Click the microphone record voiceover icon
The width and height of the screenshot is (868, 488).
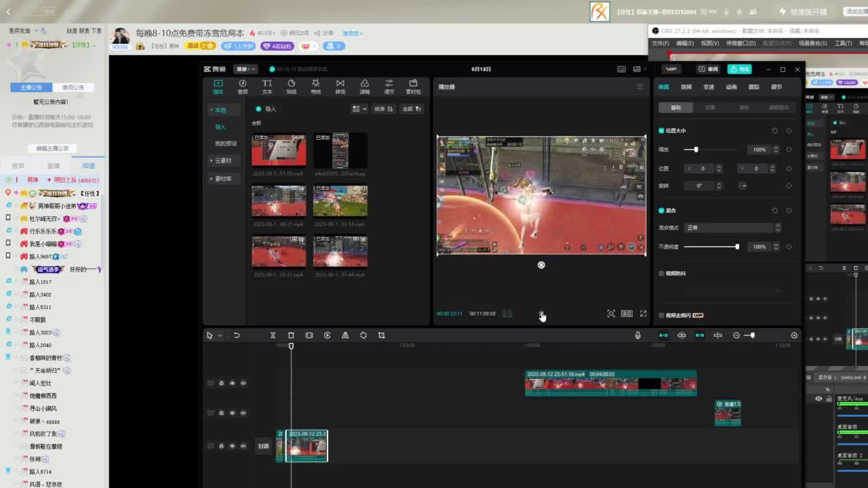(637, 335)
